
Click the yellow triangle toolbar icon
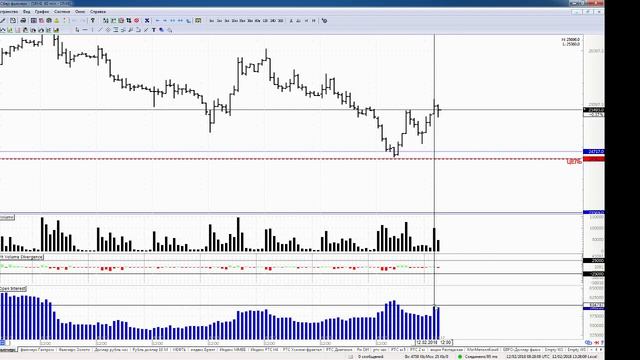point(57,20)
